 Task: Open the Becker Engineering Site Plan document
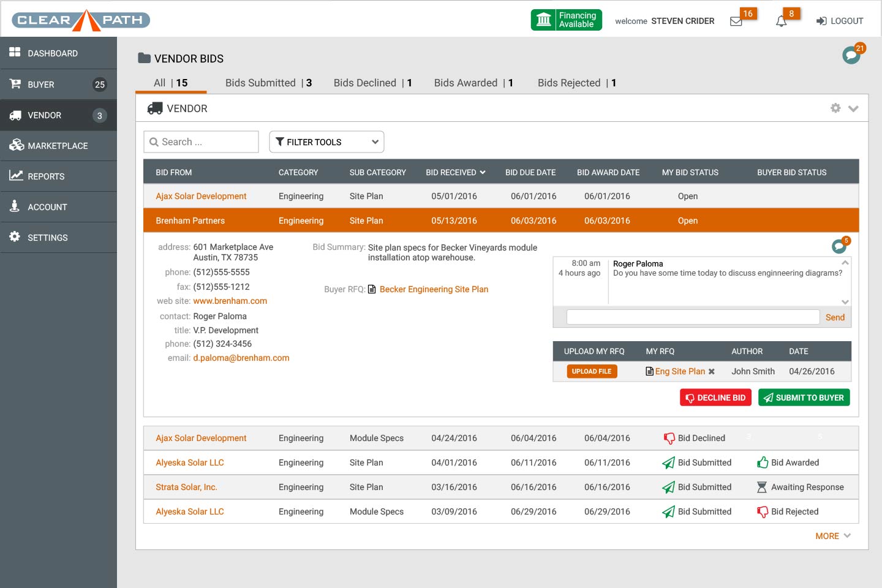[433, 290]
